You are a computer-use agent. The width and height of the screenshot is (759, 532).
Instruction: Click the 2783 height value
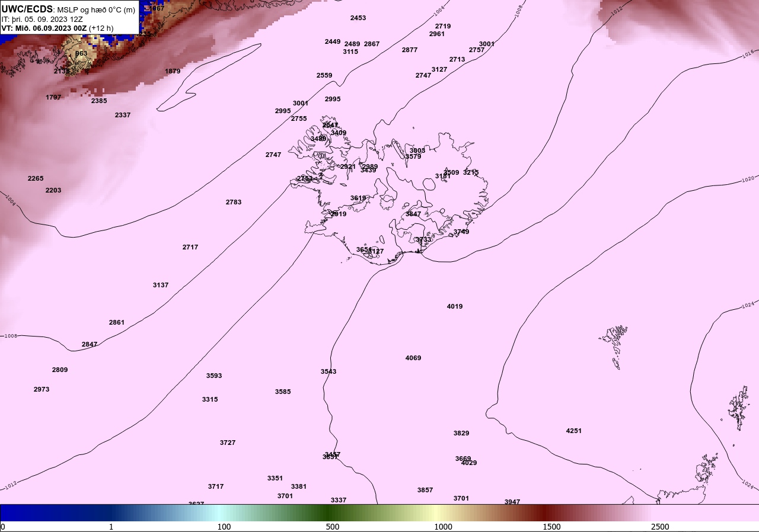[234, 202]
